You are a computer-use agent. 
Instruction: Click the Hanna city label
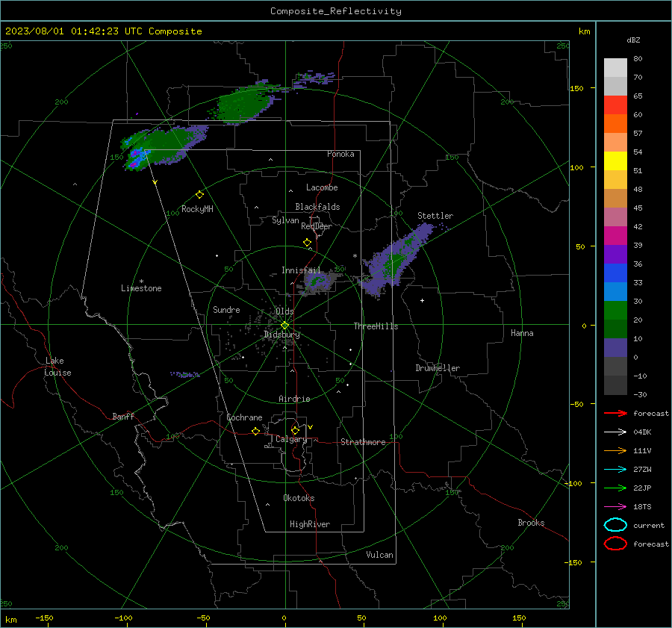522,333
